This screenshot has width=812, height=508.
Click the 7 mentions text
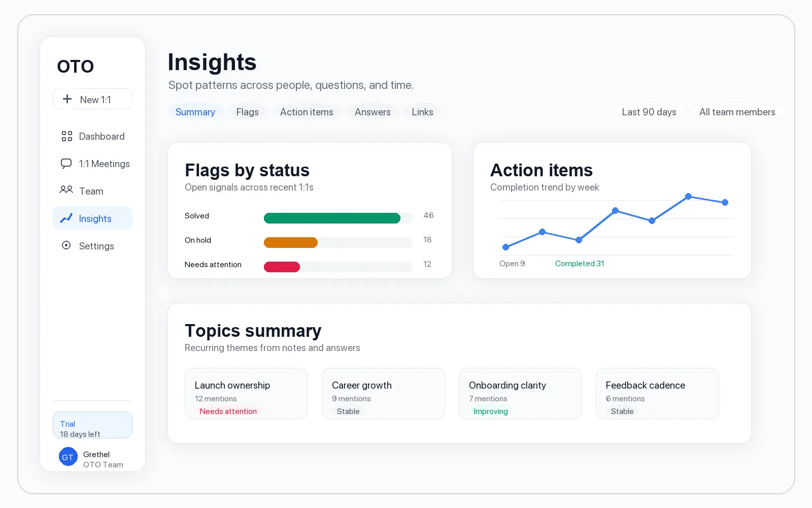point(488,399)
